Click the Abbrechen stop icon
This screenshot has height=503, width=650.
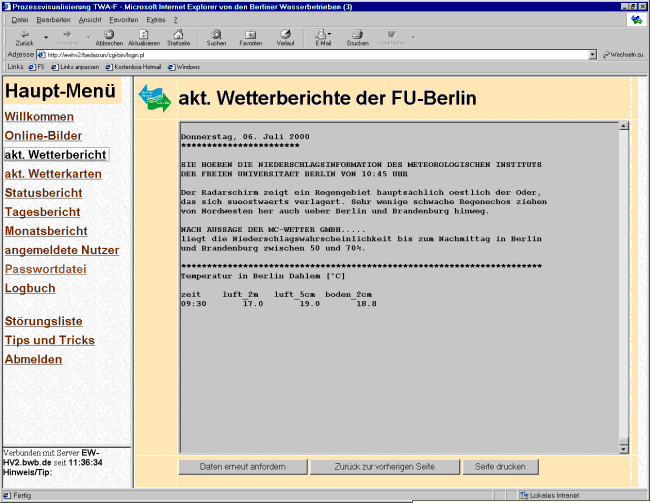click(109, 36)
